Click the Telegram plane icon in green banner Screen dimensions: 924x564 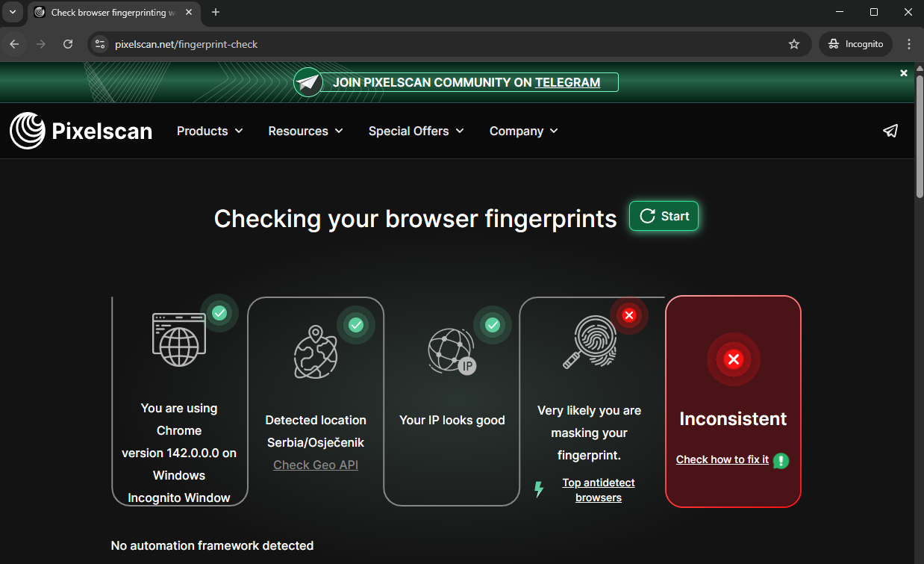click(308, 82)
